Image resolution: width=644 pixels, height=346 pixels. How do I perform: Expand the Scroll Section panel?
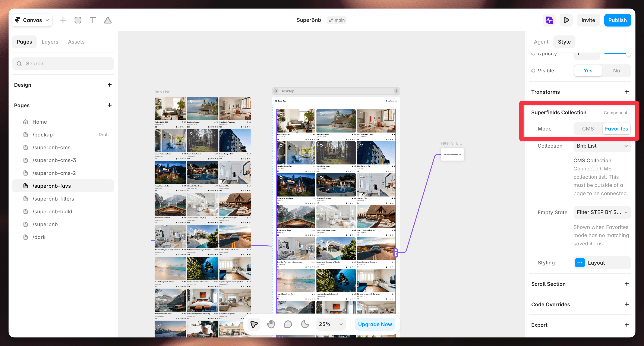tap(626, 284)
